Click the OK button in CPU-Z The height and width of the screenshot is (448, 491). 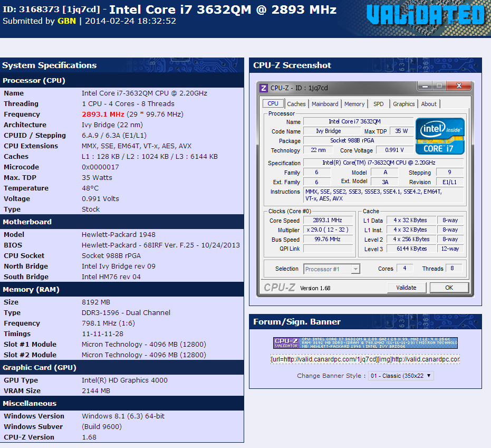pos(449,288)
